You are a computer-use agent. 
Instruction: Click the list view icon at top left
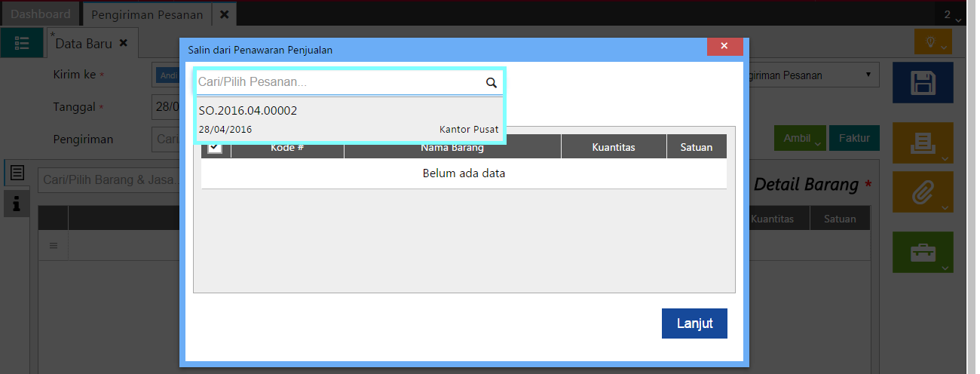[x=22, y=44]
